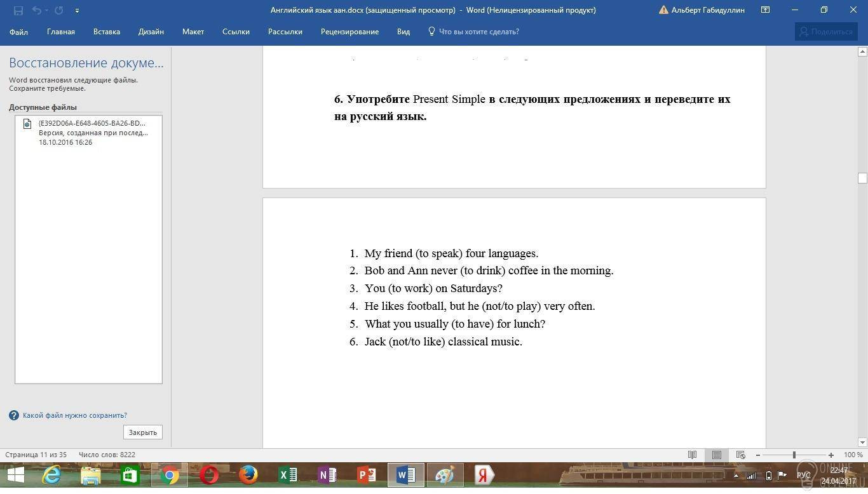Click the Undo arrow icon
This screenshot has width=868, height=494.
pos(36,10)
